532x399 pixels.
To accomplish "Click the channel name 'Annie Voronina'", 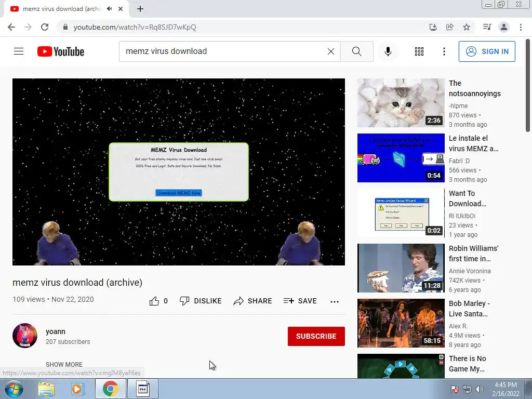I will pos(470,271).
